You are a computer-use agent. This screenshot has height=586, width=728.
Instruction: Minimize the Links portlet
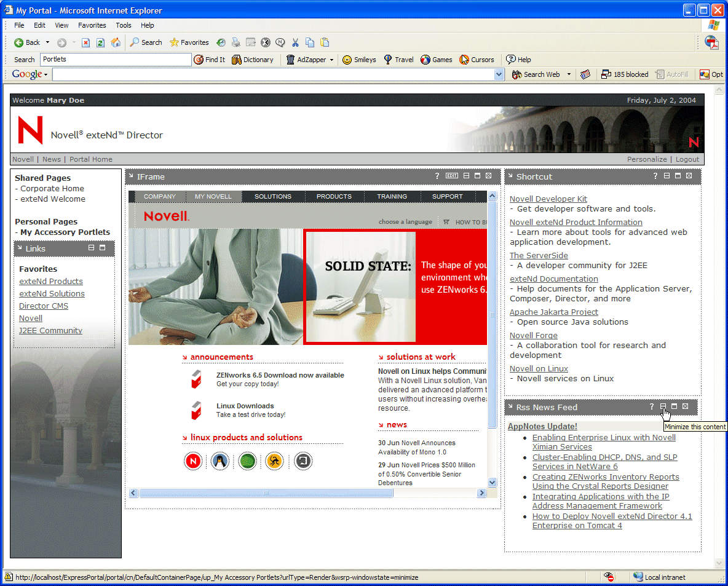click(x=91, y=248)
